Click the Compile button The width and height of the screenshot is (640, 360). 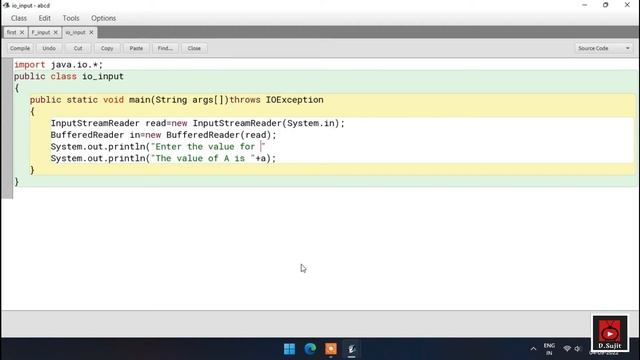20,48
